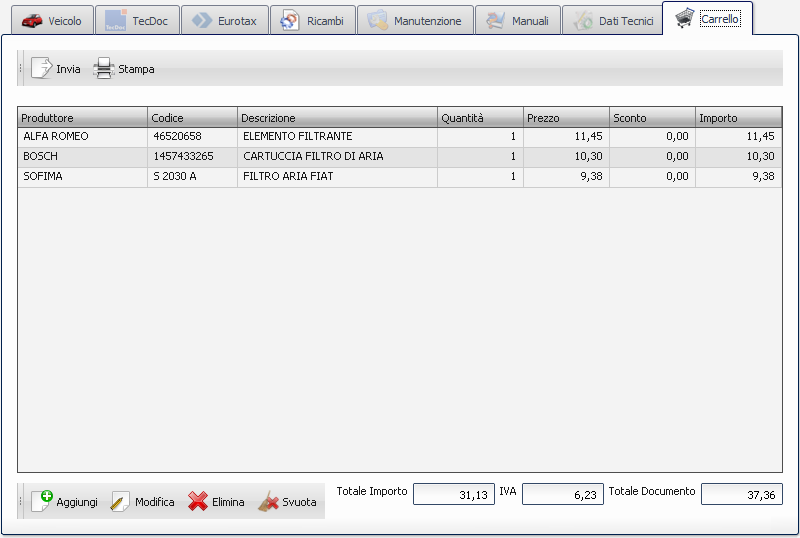Click the Totale Documento field
Viewport: 800px width, 538px height.
[x=742, y=494]
